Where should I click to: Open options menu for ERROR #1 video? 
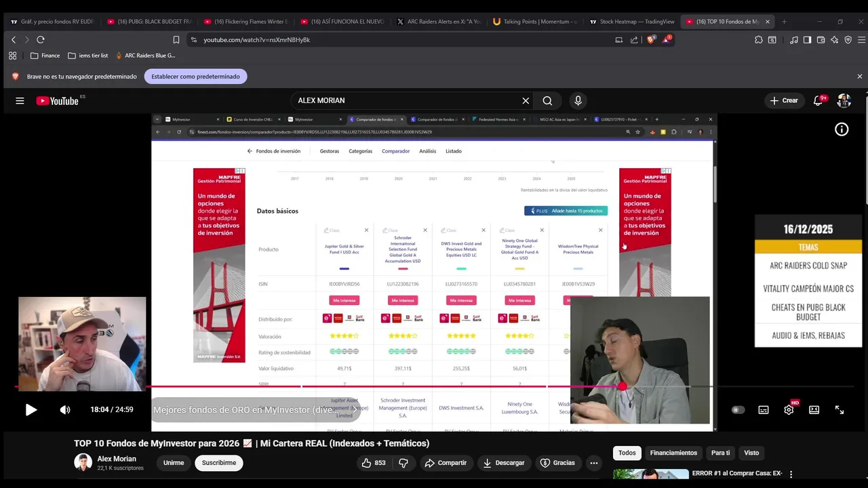(x=791, y=474)
